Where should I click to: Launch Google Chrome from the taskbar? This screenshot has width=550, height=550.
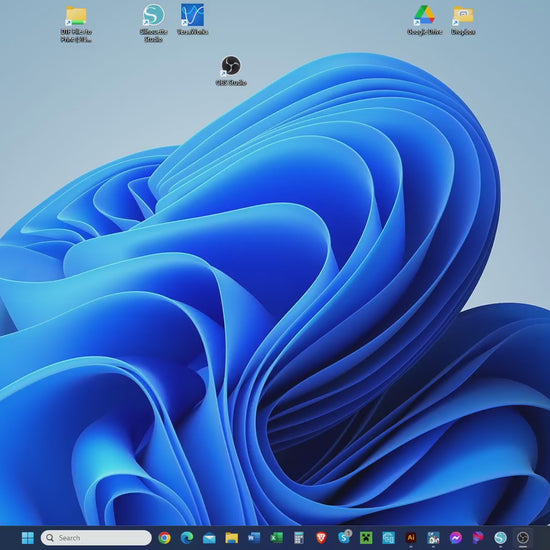pos(164,537)
